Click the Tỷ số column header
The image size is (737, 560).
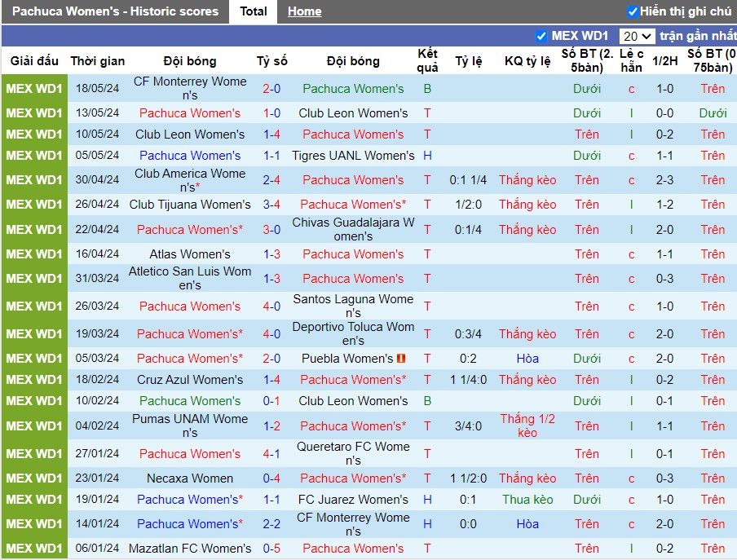(x=271, y=61)
